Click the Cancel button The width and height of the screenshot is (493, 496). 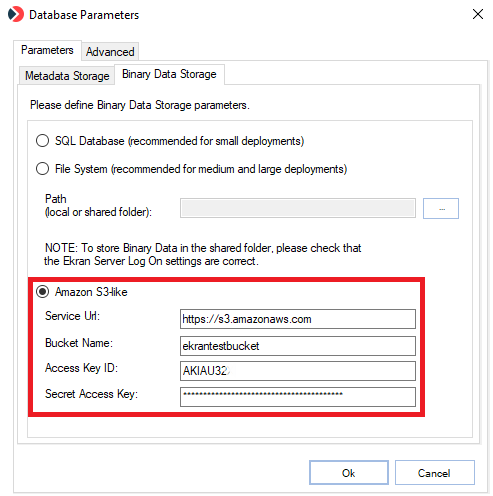click(434, 473)
